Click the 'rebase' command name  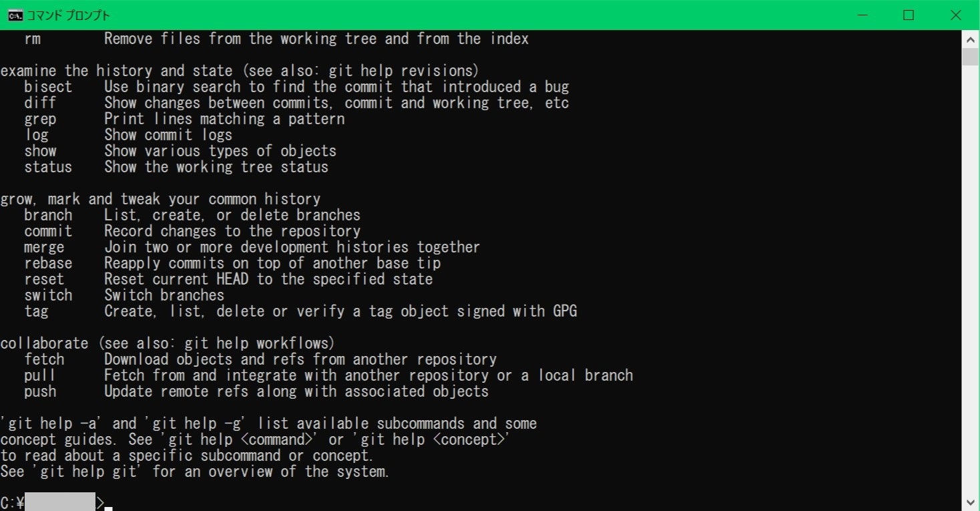pyautogui.click(x=48, y=263)
